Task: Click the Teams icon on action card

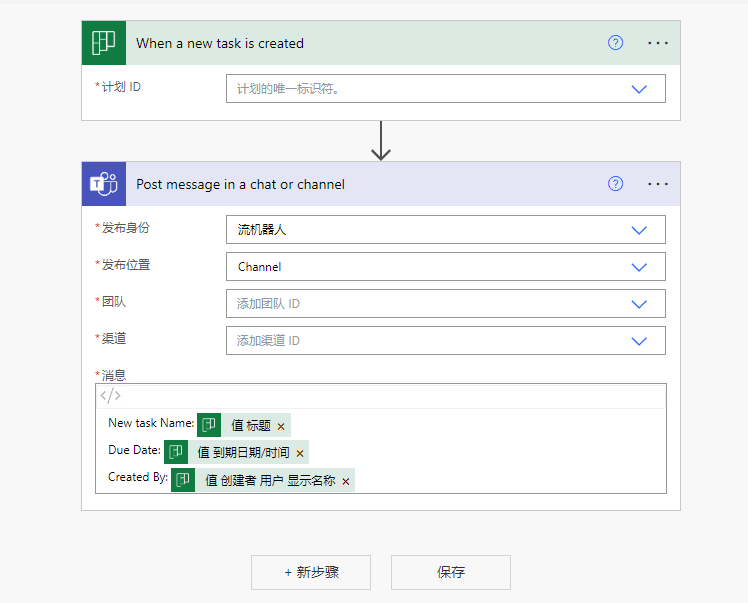Action: [104, 184]
